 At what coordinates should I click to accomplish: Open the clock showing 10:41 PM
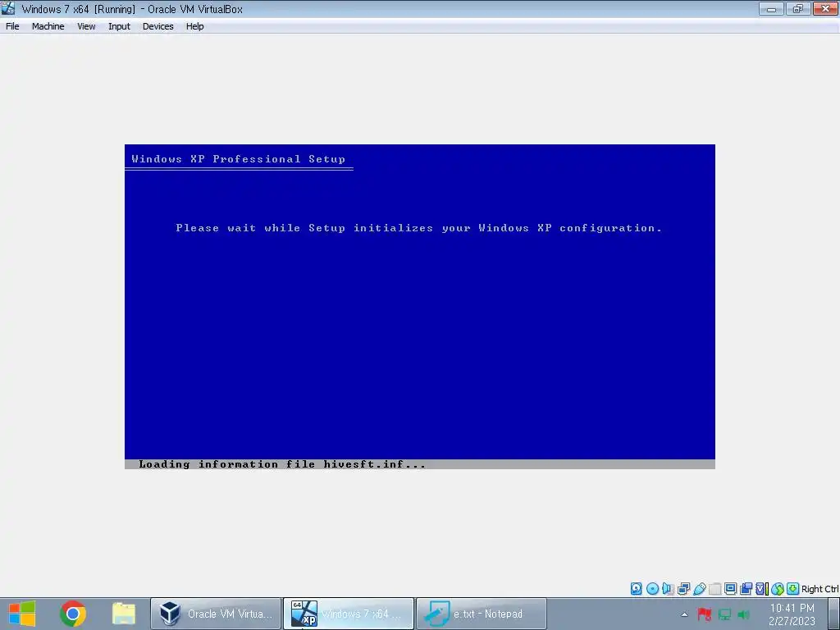[x=792, y=614]
